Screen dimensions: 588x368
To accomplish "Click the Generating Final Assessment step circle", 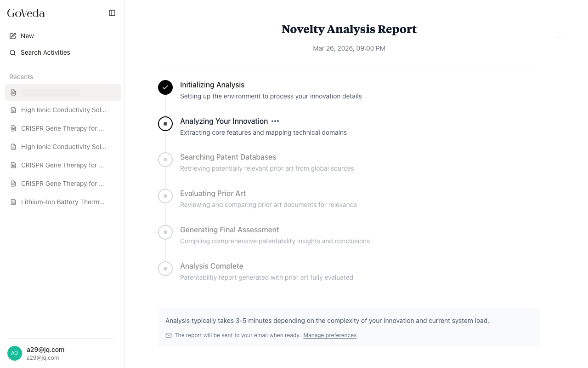I will (x=165, y=232).
